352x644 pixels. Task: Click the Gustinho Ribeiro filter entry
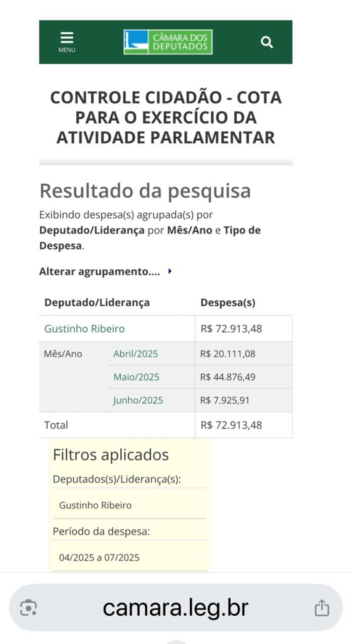(x=95, y=505)
